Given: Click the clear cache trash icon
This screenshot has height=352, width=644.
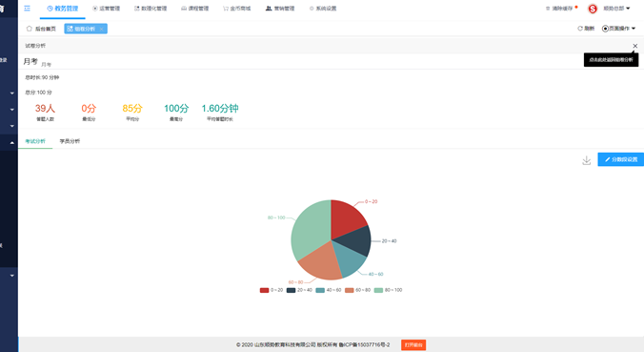Looking at the screenshot, I should pos(548,9).
